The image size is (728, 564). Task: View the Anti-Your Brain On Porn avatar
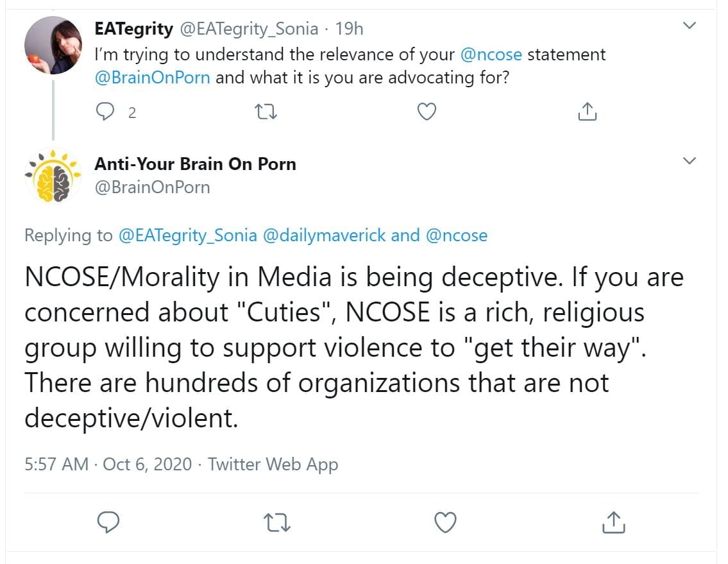coord(53,176)
